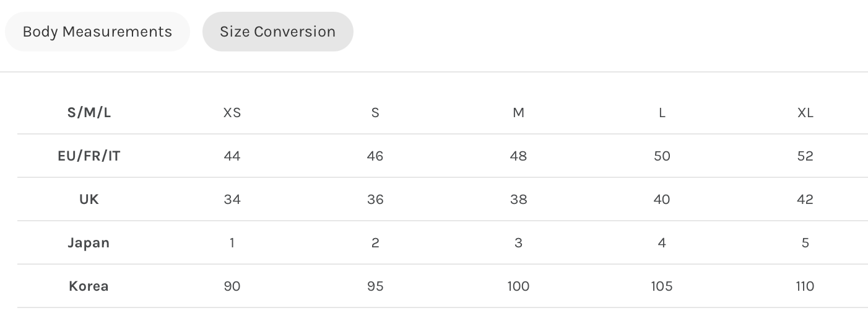Click the L size column header
The width and height of the screenshot is (868, 336).
pos(662,112)
